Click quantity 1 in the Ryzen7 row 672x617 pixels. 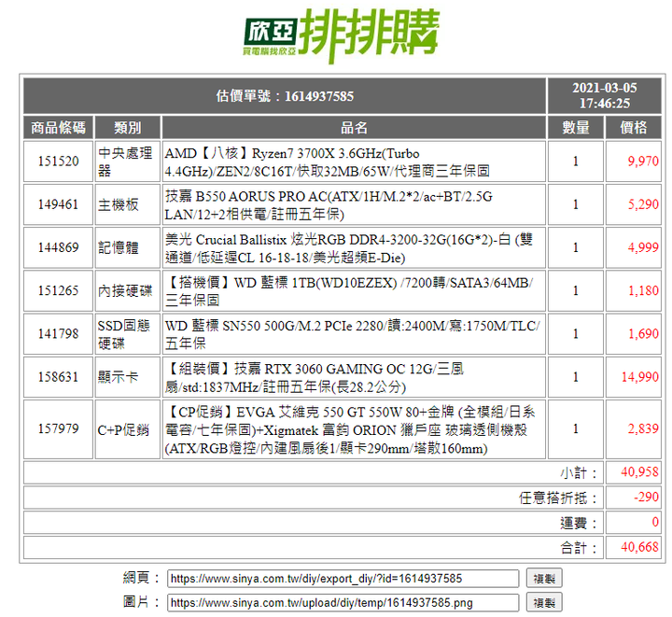coord(576,161)
